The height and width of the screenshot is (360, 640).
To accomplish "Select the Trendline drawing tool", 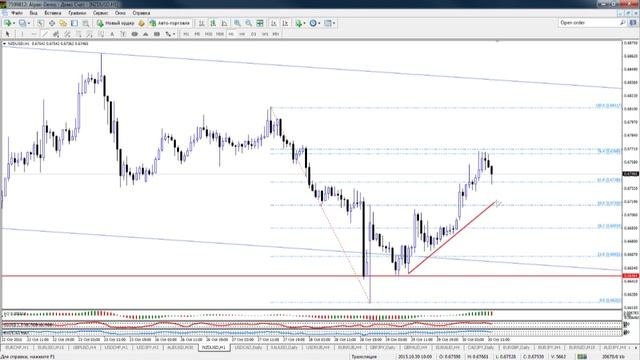I will [45, 34].
